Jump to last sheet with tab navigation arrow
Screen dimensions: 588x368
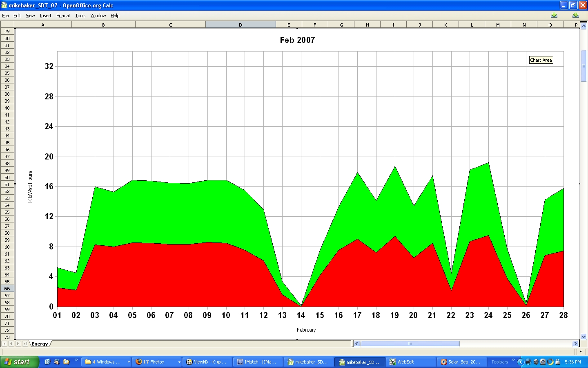coord(25,344)
